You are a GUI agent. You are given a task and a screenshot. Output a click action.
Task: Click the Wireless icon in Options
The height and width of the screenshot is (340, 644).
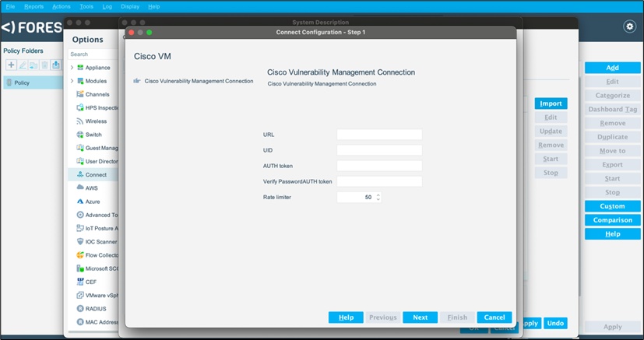coord(80,121)
